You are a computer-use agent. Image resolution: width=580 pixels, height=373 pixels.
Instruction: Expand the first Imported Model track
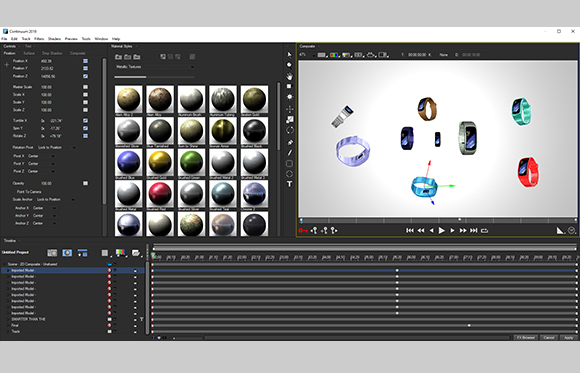point(8,270)
